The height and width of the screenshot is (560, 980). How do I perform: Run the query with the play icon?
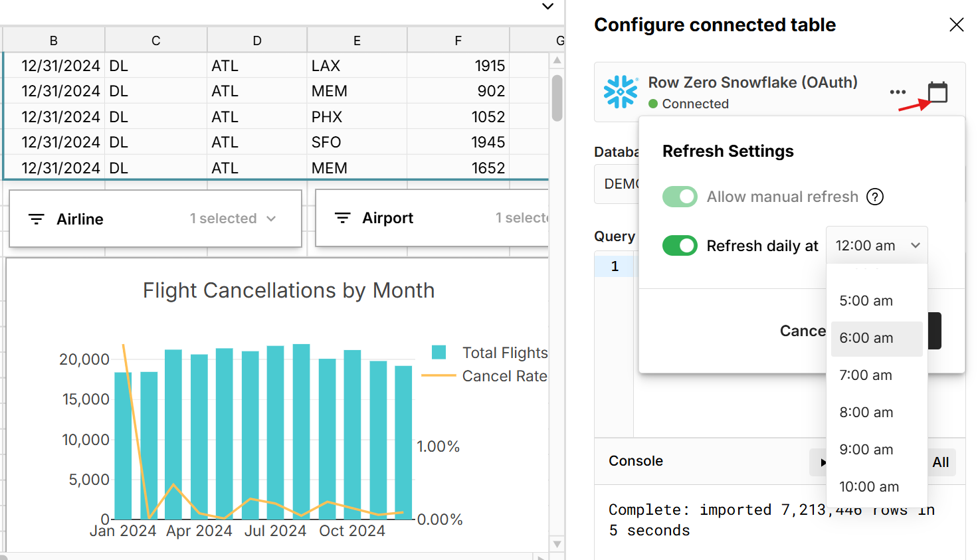coord(824,462)
